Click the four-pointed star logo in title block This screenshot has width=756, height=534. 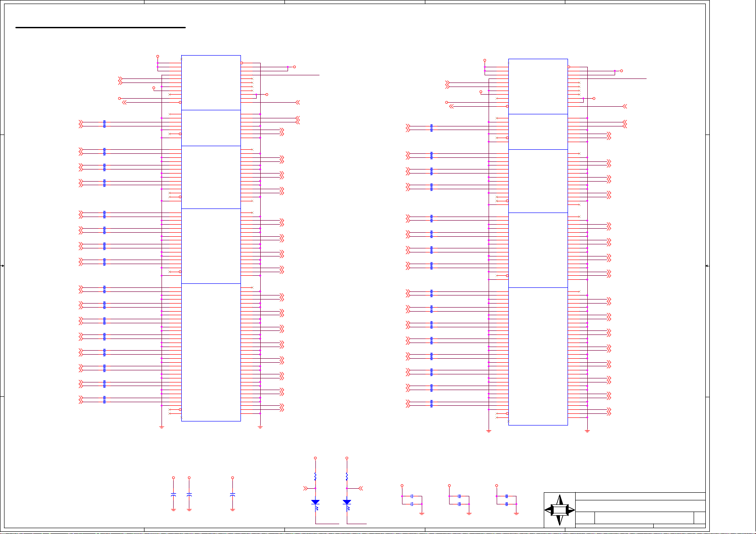point(559,510)
